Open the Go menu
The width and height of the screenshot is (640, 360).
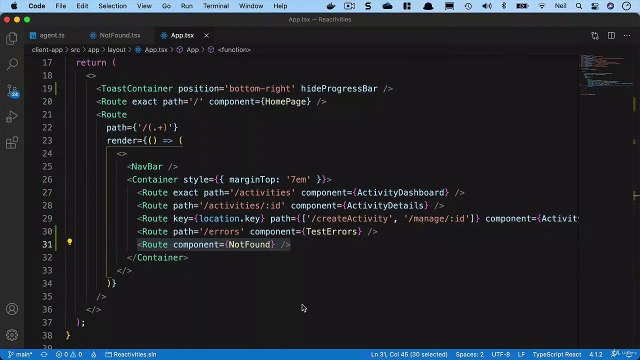(x=166, y=6)
